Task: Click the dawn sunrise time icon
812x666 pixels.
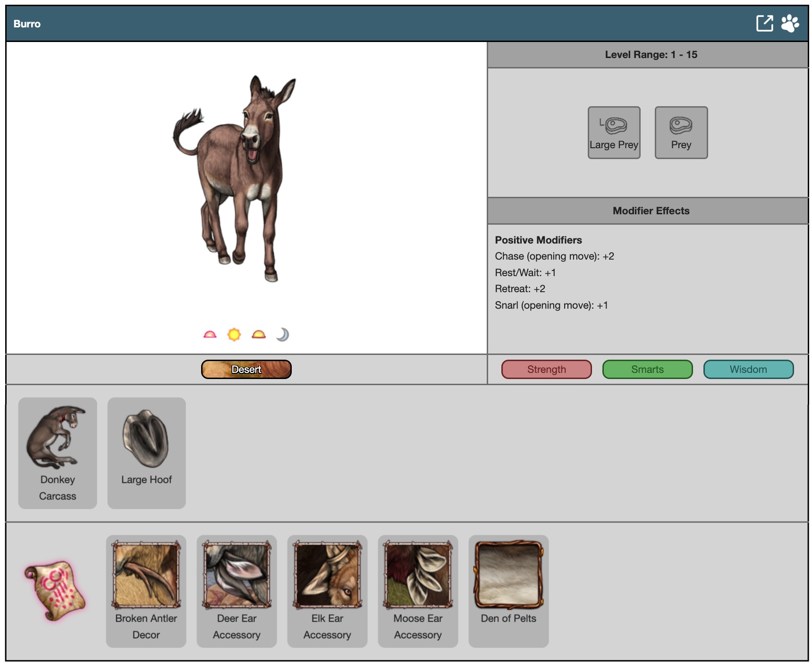Action: 210,335
